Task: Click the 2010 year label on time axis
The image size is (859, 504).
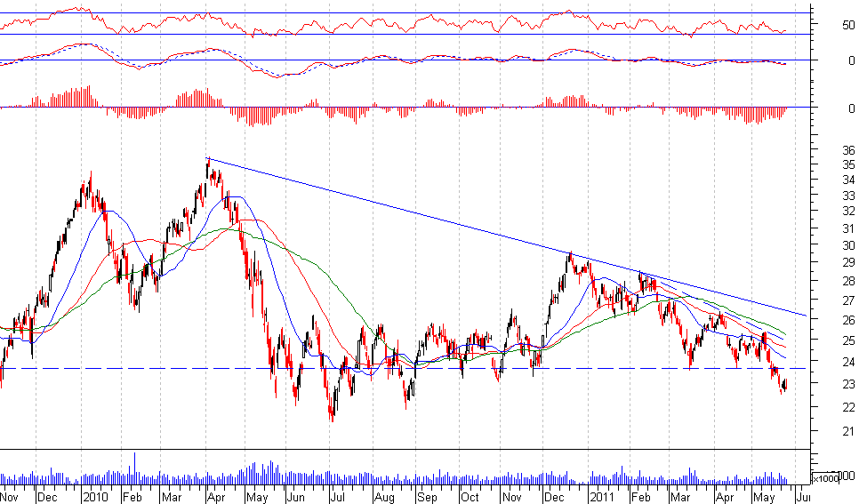Action: (x=95, y=498)
